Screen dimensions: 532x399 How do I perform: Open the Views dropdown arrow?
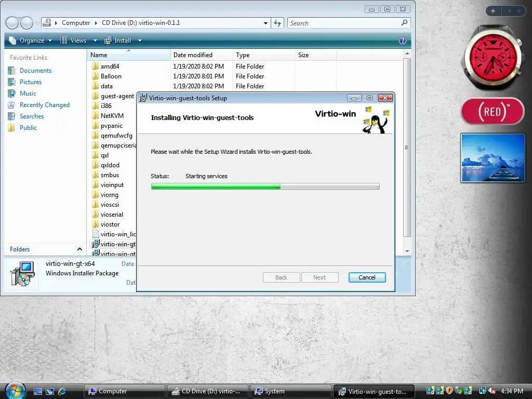[96, 41]
